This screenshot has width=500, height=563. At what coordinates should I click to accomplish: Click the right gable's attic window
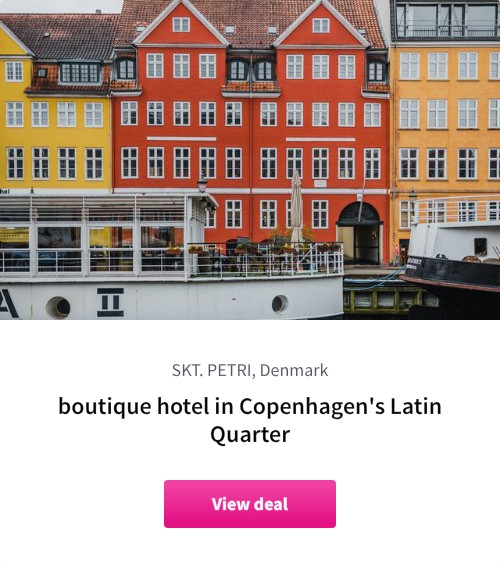(321, 25)
